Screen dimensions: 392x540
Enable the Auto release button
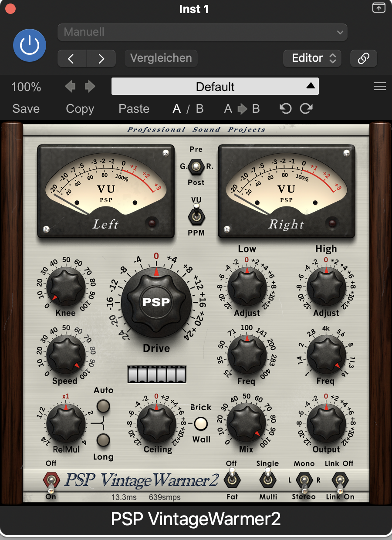(103, 406)
